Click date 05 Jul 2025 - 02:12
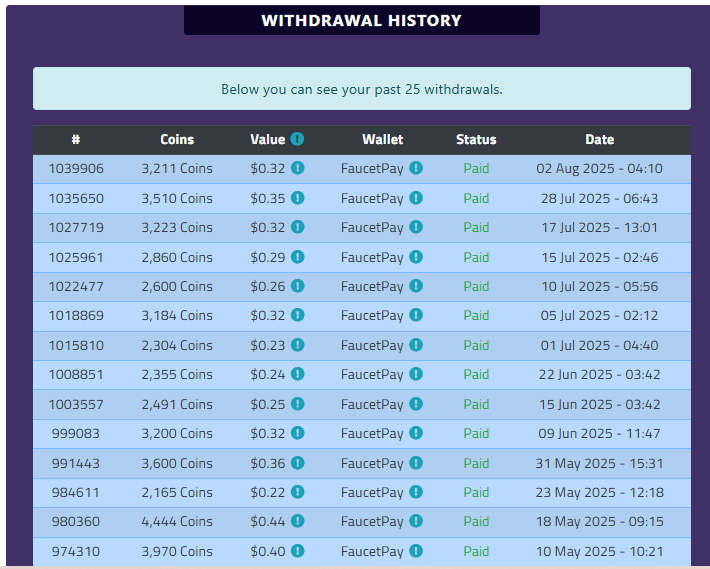Viewport: 710px width, 569px height. coord(600,316)
